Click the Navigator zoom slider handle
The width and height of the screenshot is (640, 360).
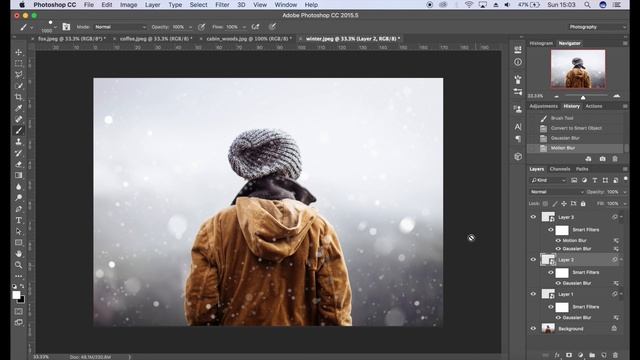pyautogui.click(x=583, y=97)
